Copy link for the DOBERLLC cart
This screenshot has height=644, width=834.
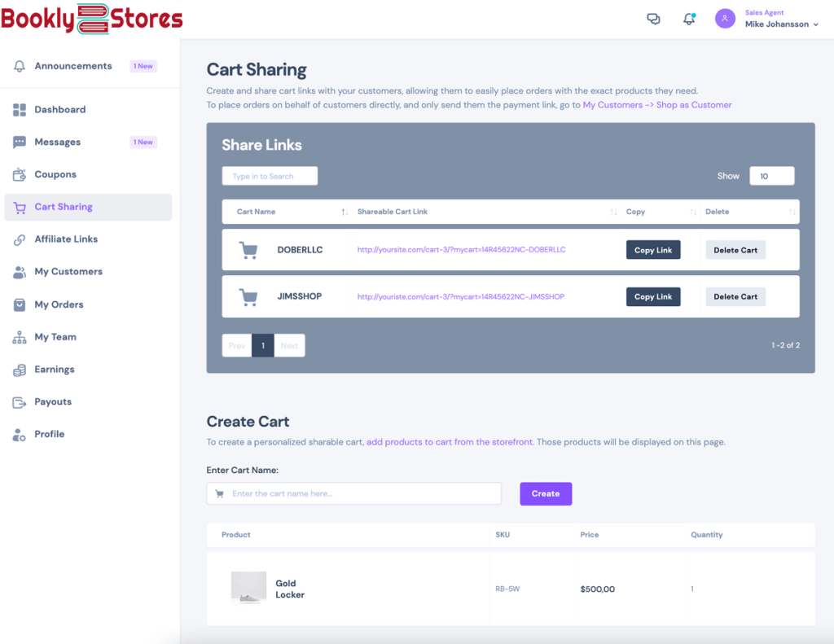pyautogui.click(x=653, y=250)
